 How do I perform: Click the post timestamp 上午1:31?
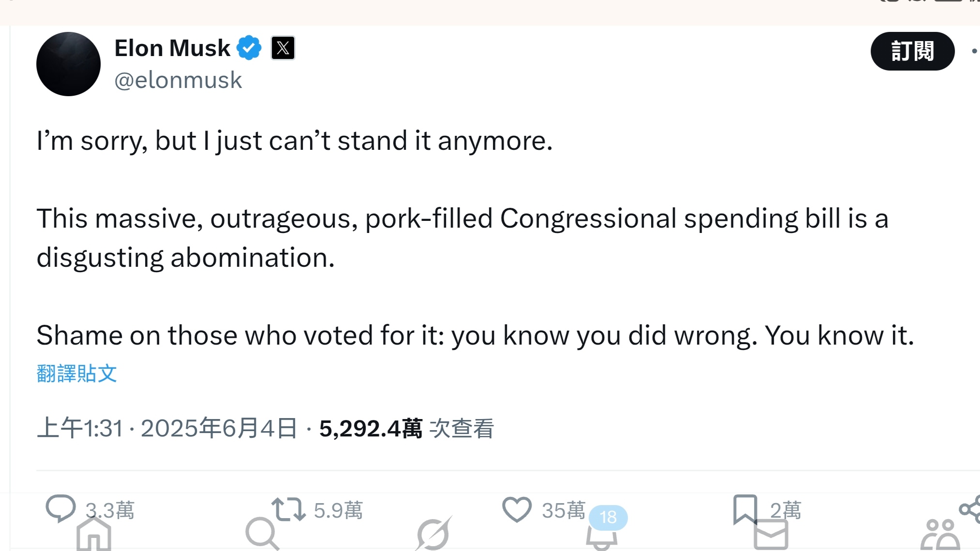pos(80,428)
